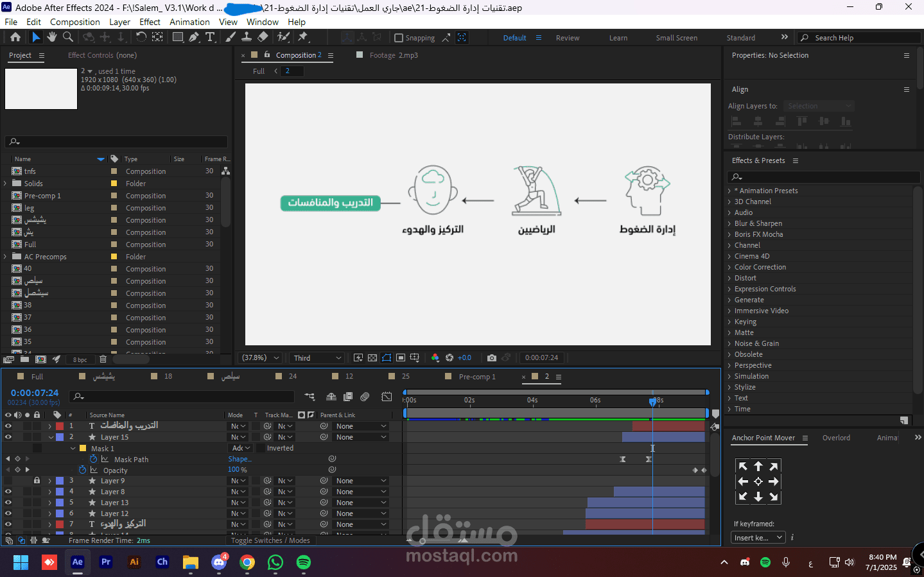Toggle the transparency grid icon
The image size is (924, 577).
coord(372,358)
